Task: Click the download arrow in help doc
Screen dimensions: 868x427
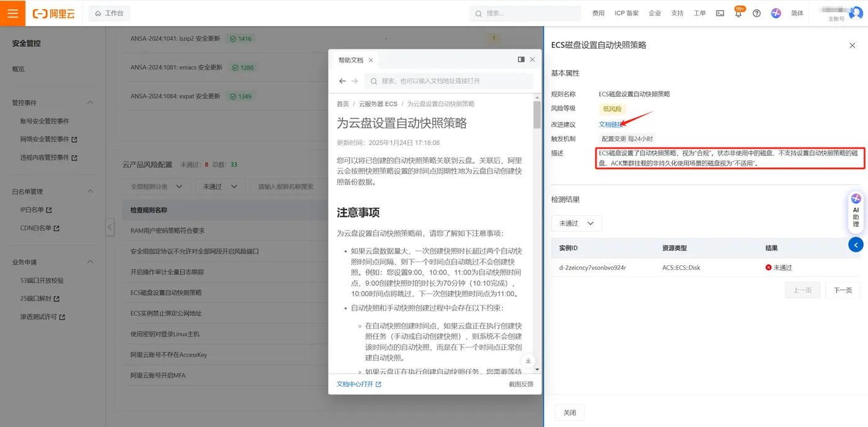Action: click(528, 361)
